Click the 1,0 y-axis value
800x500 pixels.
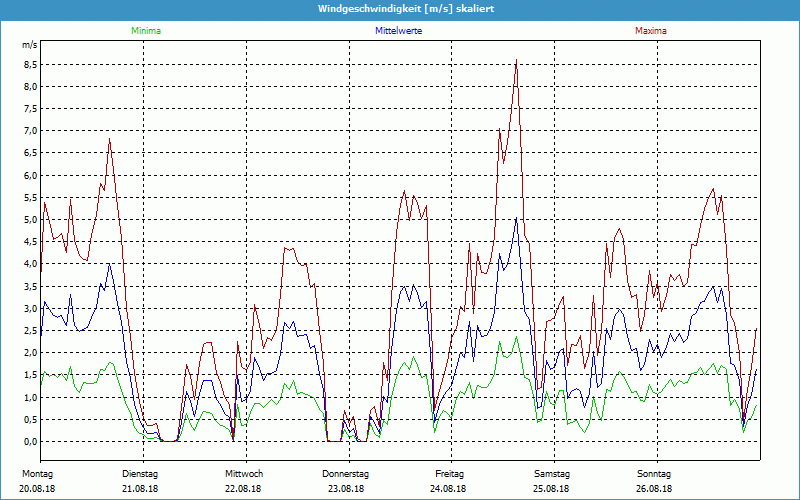click(x=31, y=397)
